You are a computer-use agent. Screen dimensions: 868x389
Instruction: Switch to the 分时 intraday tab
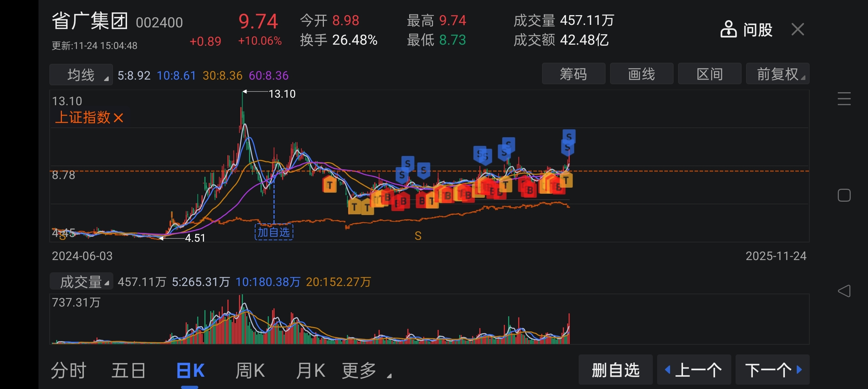pos(68,371)
